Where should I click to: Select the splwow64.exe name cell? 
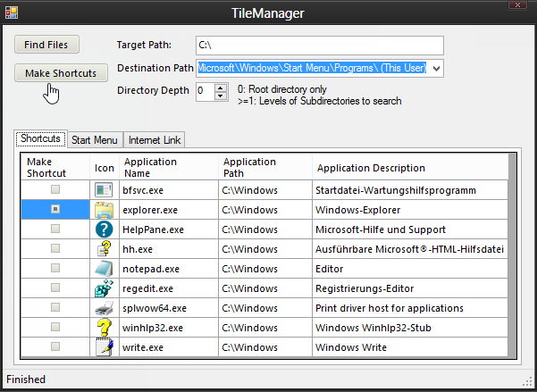point(169,308)
